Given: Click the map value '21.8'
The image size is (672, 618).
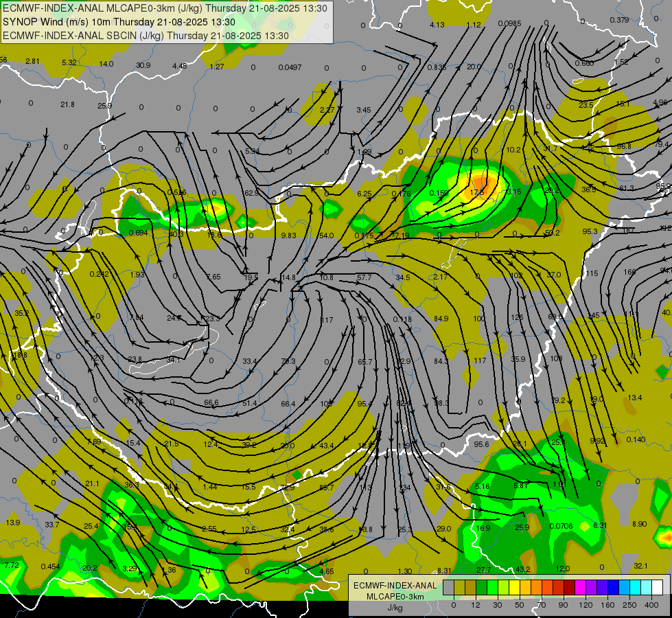Looking at the screenshot, I should point(67,104).
